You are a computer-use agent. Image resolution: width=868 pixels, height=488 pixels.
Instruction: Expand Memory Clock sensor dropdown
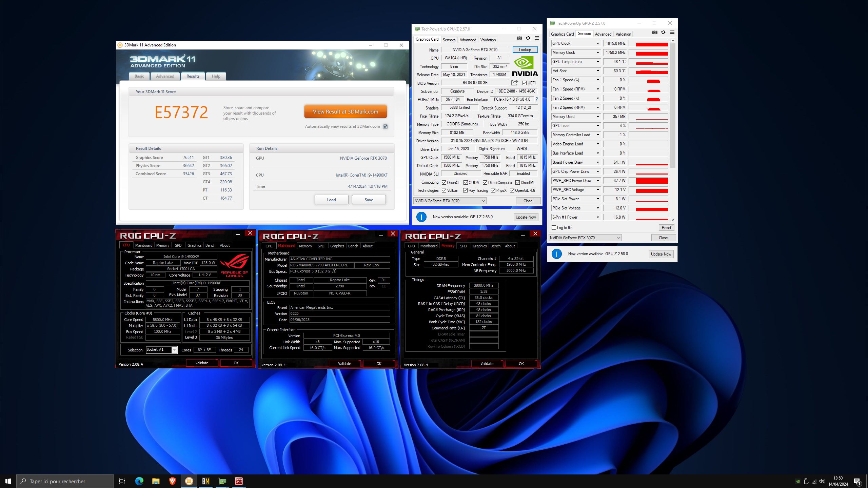(598, 53)
